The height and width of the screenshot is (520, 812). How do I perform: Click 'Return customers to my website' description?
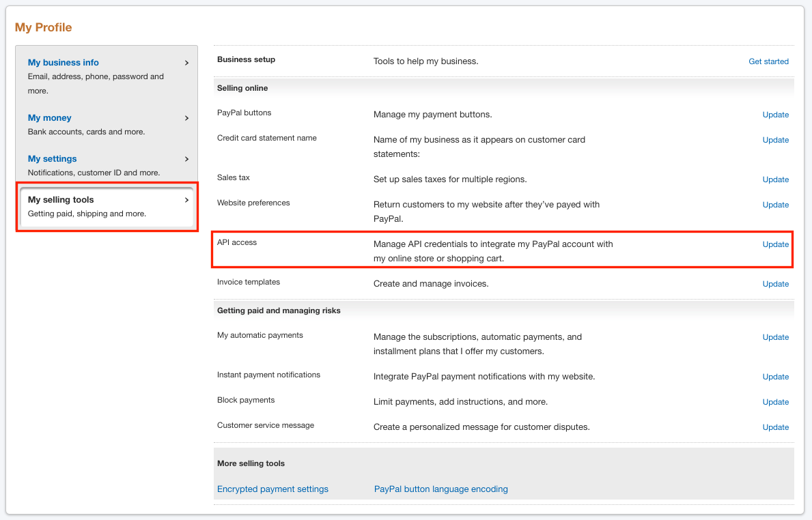coord(486,212)
